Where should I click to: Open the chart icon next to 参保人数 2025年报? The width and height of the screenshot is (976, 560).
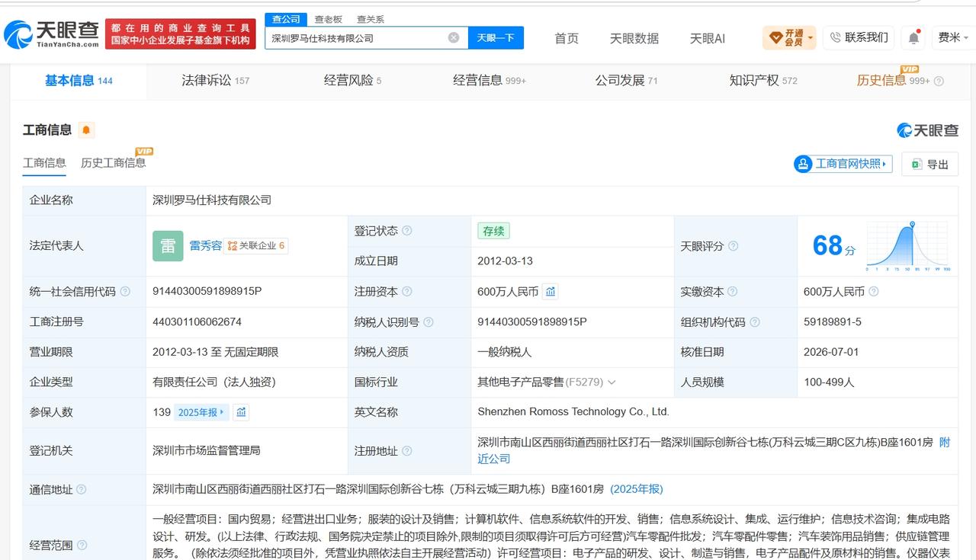coord(241,412)
